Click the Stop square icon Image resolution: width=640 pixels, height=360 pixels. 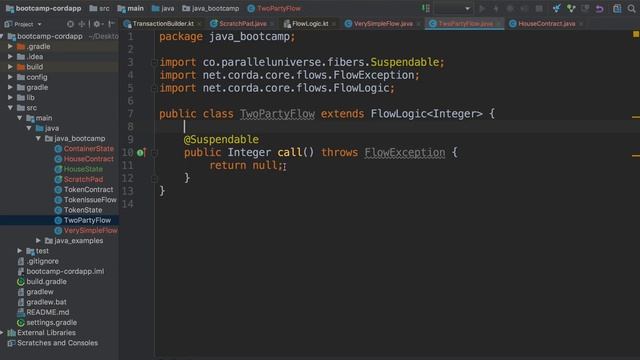(539, 9)
